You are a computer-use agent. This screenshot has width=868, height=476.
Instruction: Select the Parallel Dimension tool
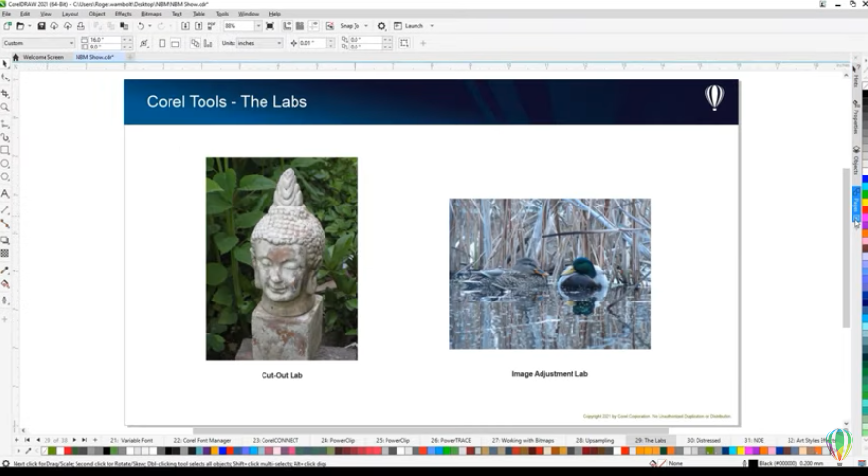[5, 210]
